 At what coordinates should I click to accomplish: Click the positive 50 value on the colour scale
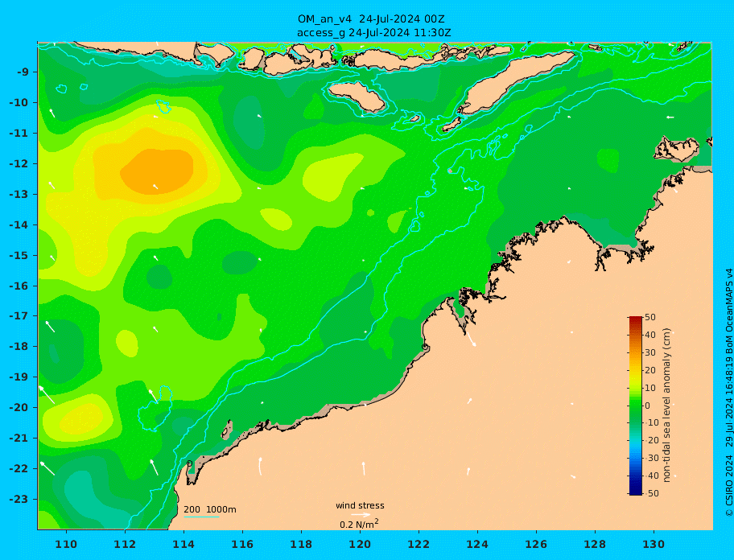click(650, 317)
